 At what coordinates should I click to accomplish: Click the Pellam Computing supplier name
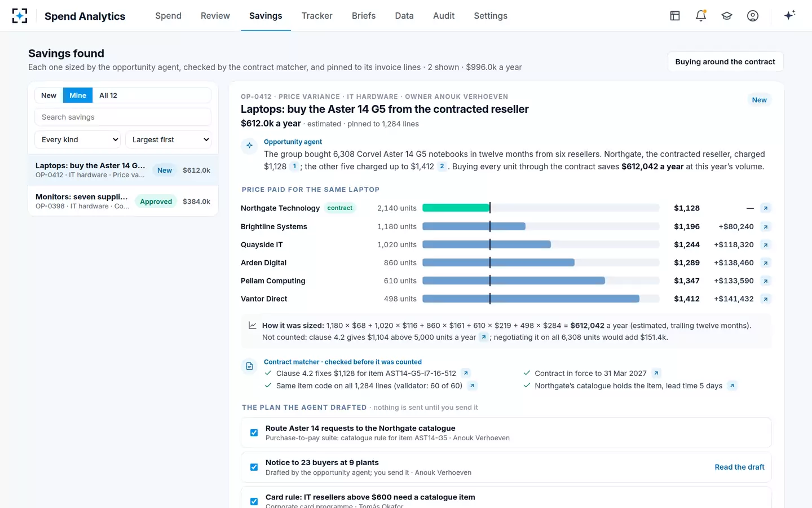click(273, 281)
